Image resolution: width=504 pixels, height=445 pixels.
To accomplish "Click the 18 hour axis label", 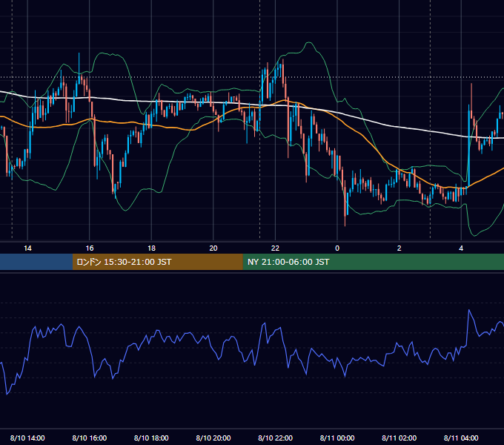I will coord(151,248).
